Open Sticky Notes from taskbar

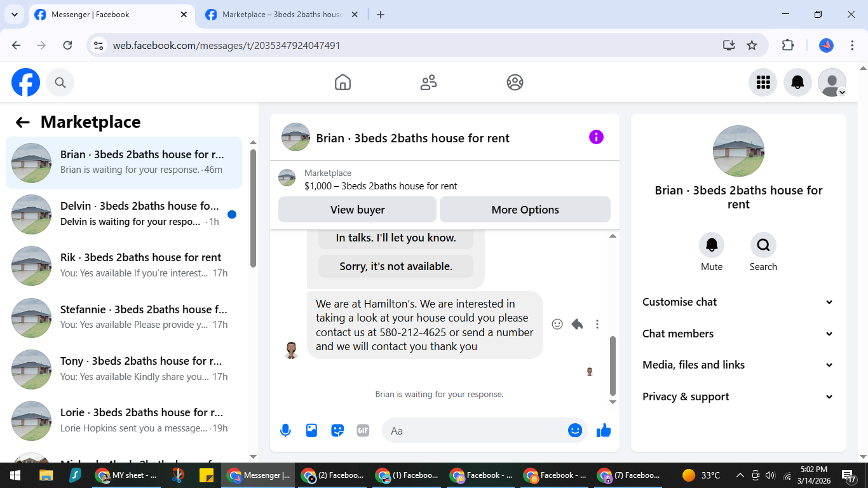tap(206, 475)
